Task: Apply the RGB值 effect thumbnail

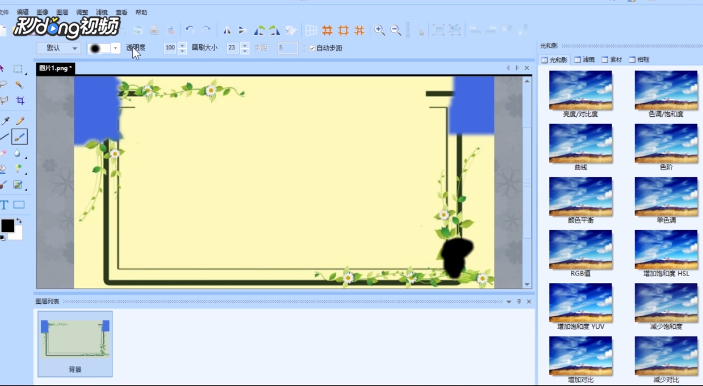Action: click(x=581, y=250)
